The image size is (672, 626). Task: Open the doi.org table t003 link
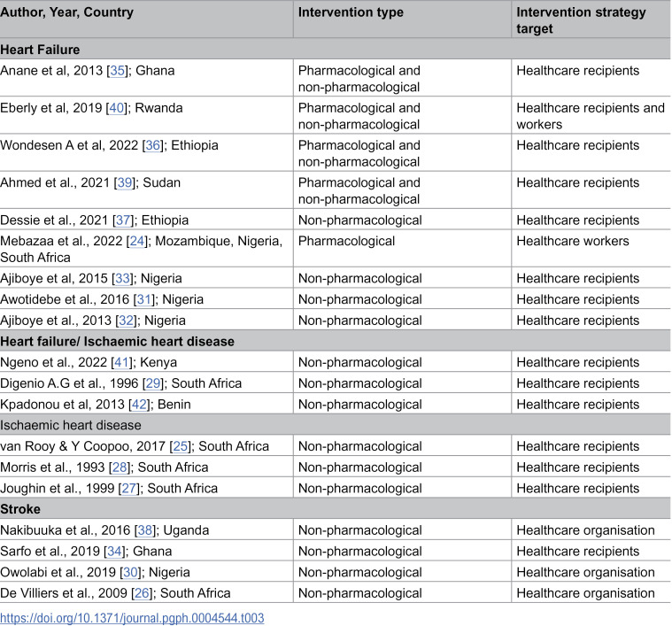(132, 618)
